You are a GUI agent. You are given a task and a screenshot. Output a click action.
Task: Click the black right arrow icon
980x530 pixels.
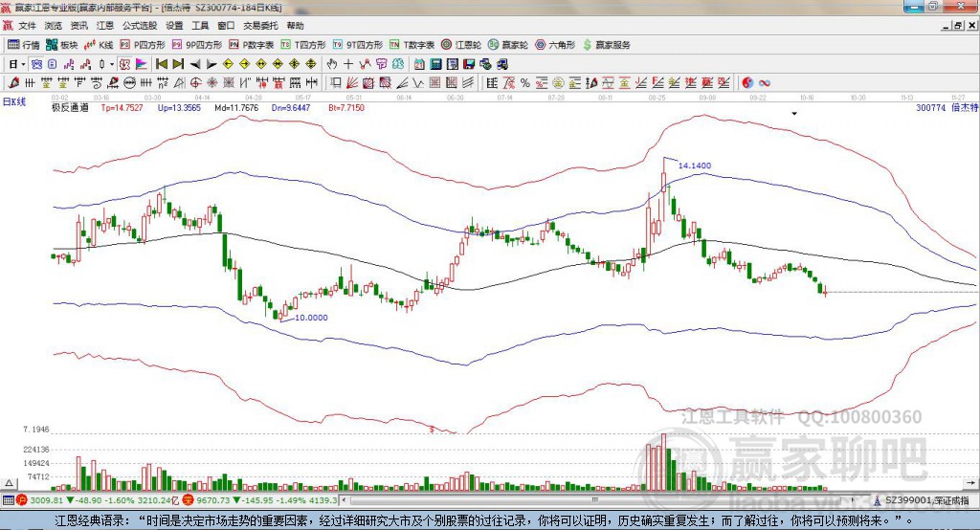[x=212, y=64]
